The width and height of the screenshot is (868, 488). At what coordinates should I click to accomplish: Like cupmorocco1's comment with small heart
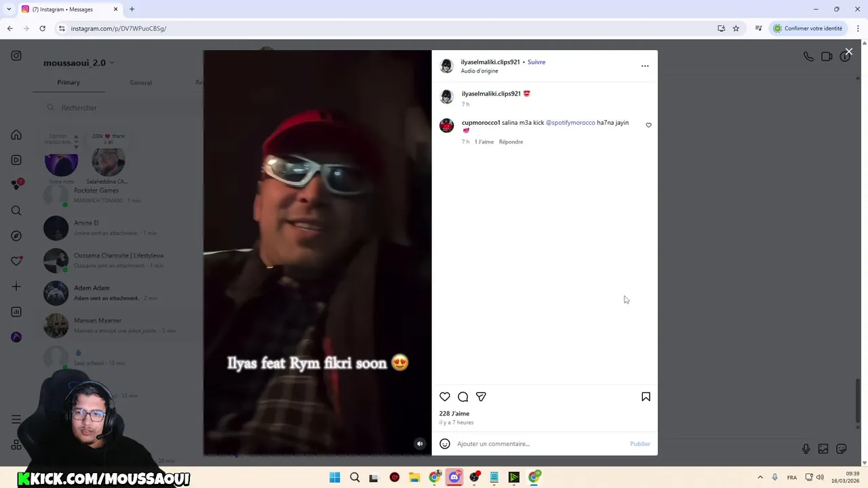tap(648, 125)
